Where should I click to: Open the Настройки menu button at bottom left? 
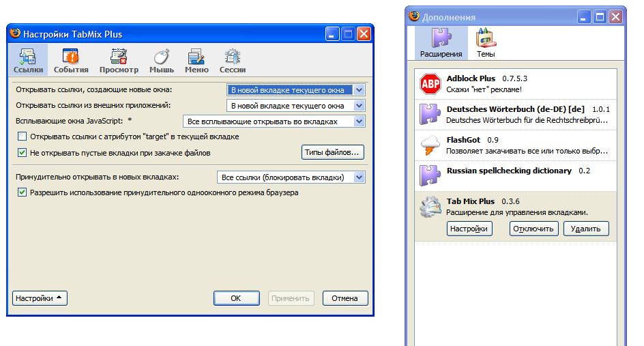click(40, 298)
